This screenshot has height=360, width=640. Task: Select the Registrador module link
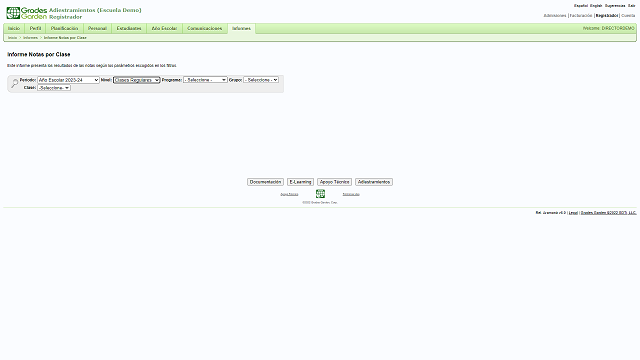607,16
